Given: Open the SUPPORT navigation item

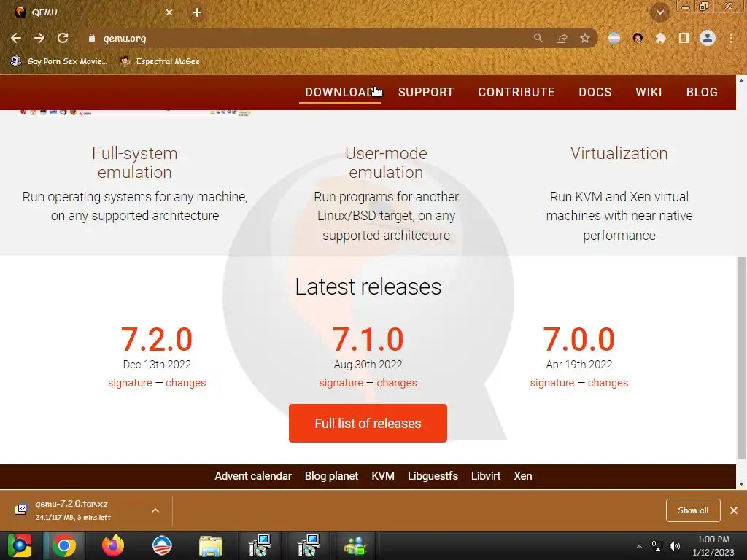Looking at the screenshot, I should tap(426, 92).
